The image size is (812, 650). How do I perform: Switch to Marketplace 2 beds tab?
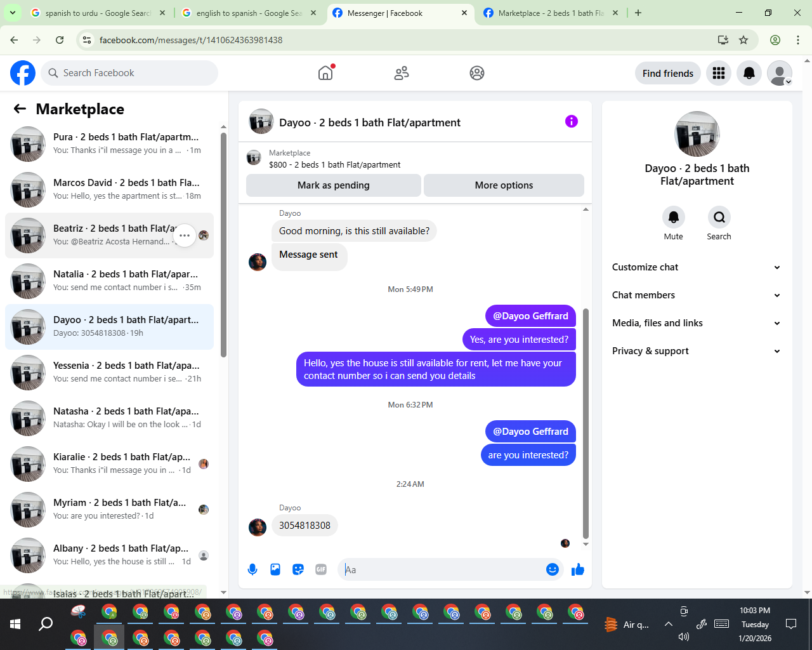pos(550,13)
